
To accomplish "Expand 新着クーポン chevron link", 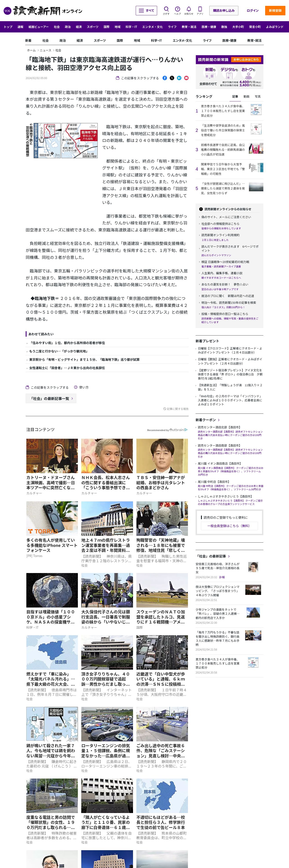I will point(219,420).
